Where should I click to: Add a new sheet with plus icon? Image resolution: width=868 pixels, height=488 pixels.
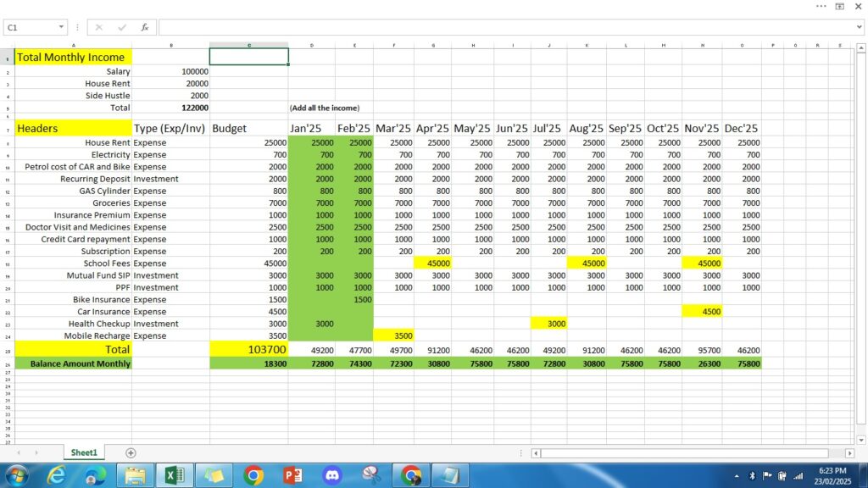131,453
